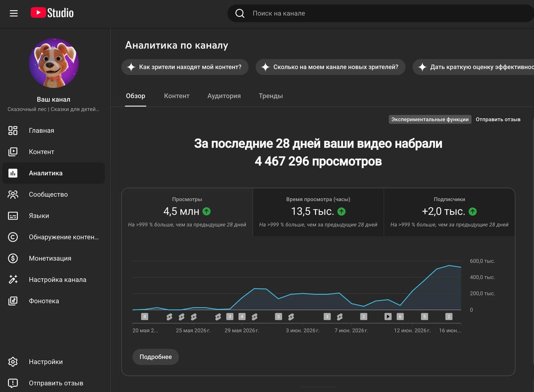Click the '7 июн. 2026 г.' date label
The width and height of the screenshot is (534, 392).
point(352,331)
